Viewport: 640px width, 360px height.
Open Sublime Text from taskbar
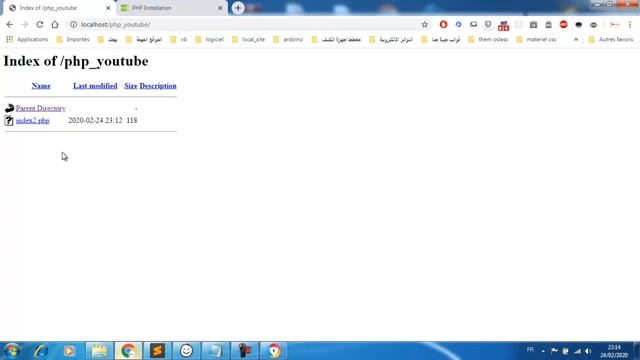[x=157, y=351]
